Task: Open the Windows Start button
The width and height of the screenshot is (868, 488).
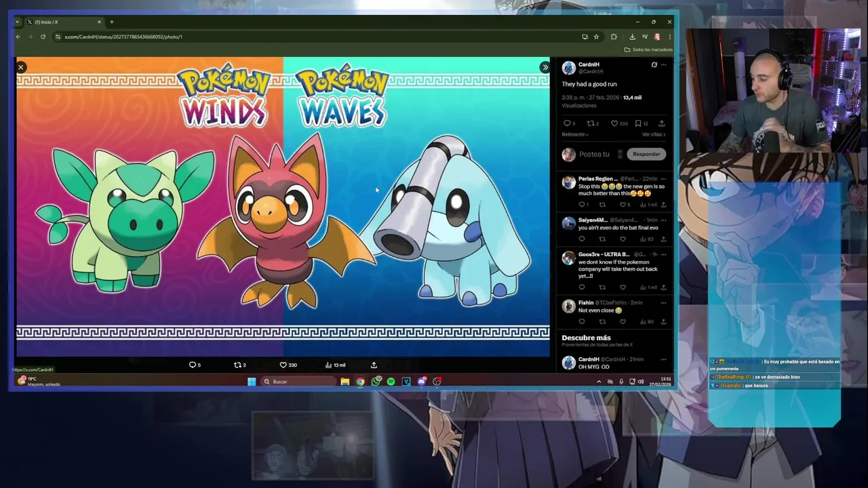Action: pyautogui.click(x=252, y=382)
